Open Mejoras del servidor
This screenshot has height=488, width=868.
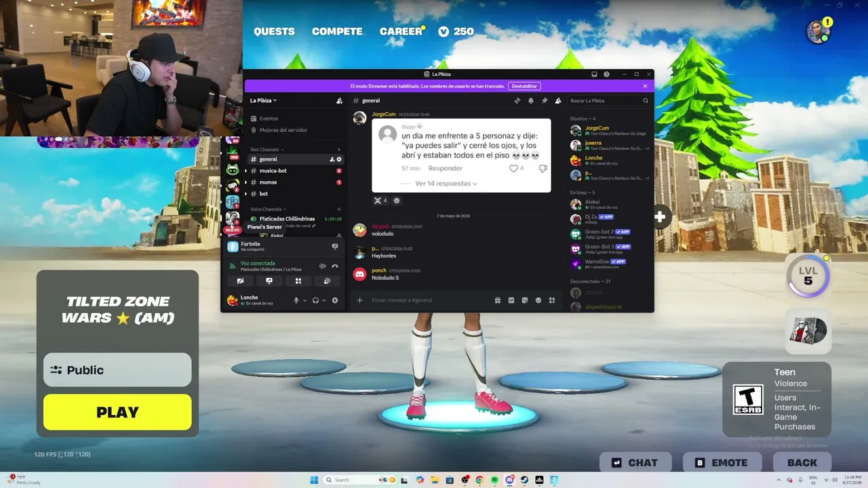[x=296, y=130]
